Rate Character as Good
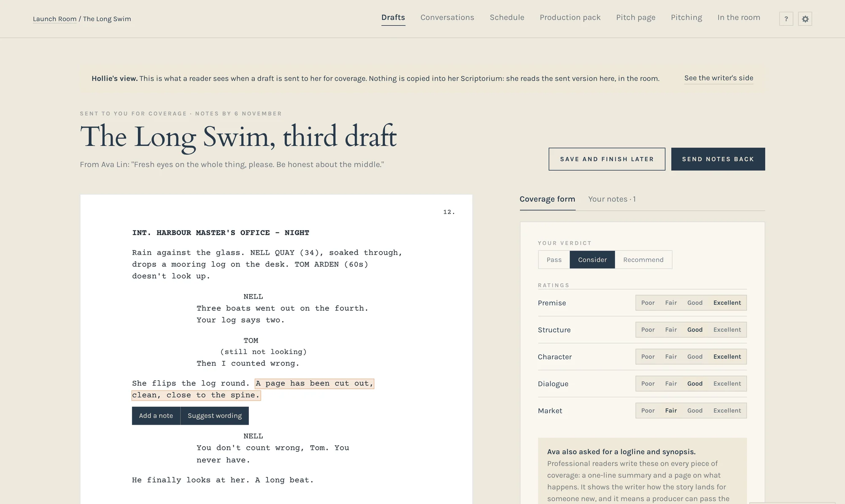 tap(695, 357)
